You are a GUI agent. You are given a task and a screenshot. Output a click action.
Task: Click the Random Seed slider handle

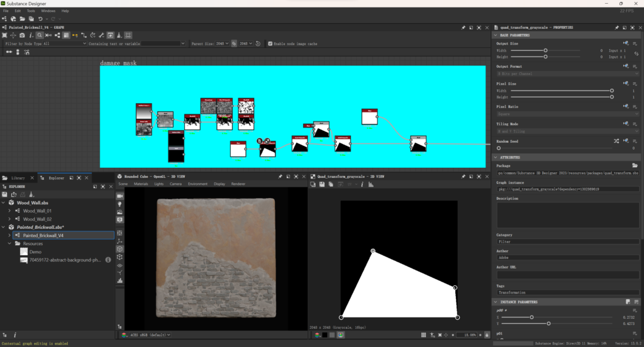pos(499,148)
